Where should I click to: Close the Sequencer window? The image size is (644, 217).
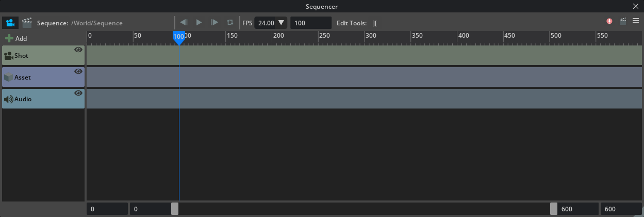(x=636, y=6)
